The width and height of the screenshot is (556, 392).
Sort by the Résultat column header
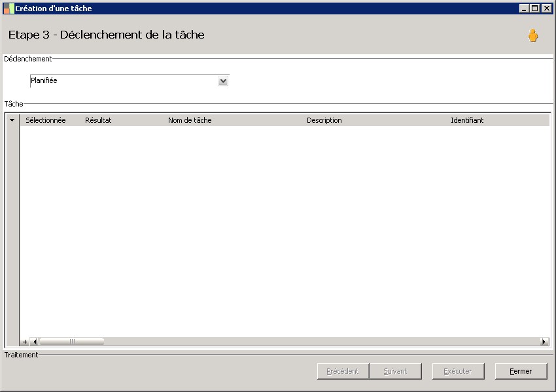tap(98, 120)
